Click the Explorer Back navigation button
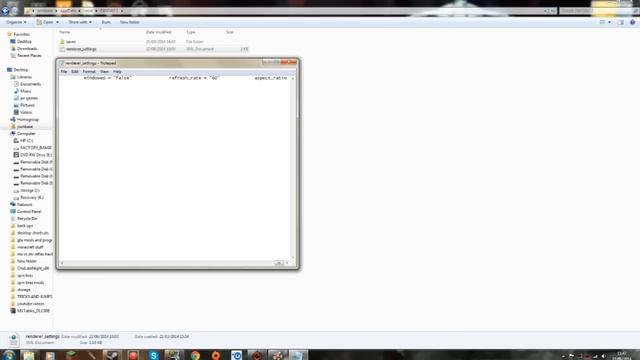 (x=5, y=11)
